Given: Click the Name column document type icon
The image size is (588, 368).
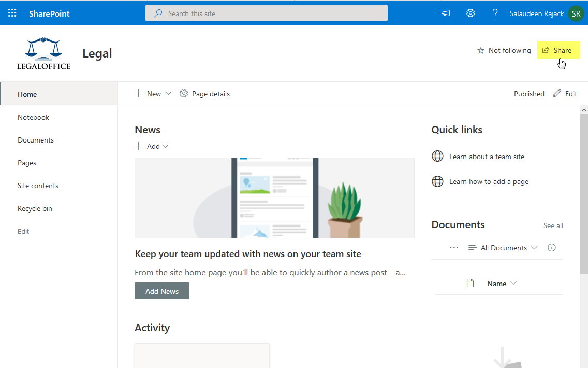Looking at the screenshot, I should 470,283.
